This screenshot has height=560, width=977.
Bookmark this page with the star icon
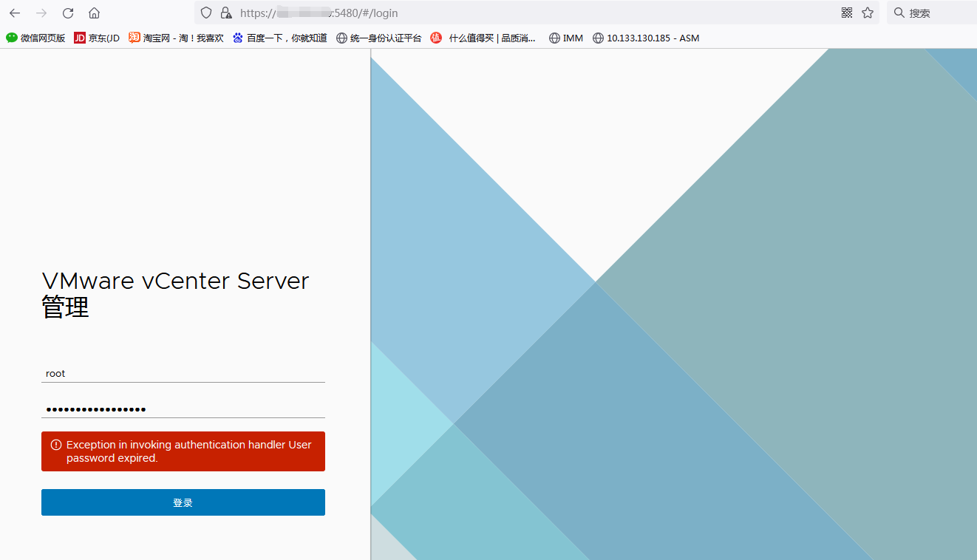(x=868, y=13)
